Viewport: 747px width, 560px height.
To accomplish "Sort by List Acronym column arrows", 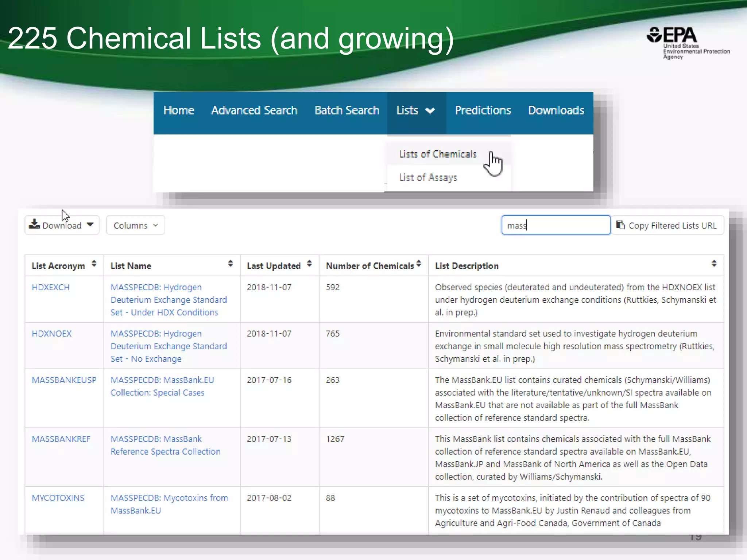I will [94, 264].
